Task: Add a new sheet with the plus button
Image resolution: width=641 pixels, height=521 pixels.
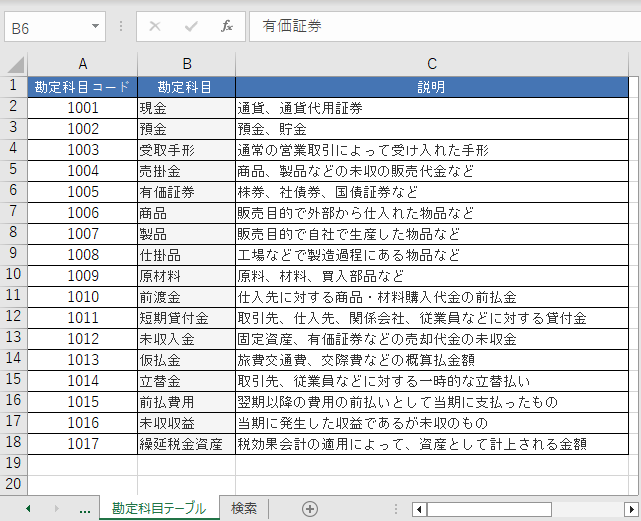Action: [310, 509]
